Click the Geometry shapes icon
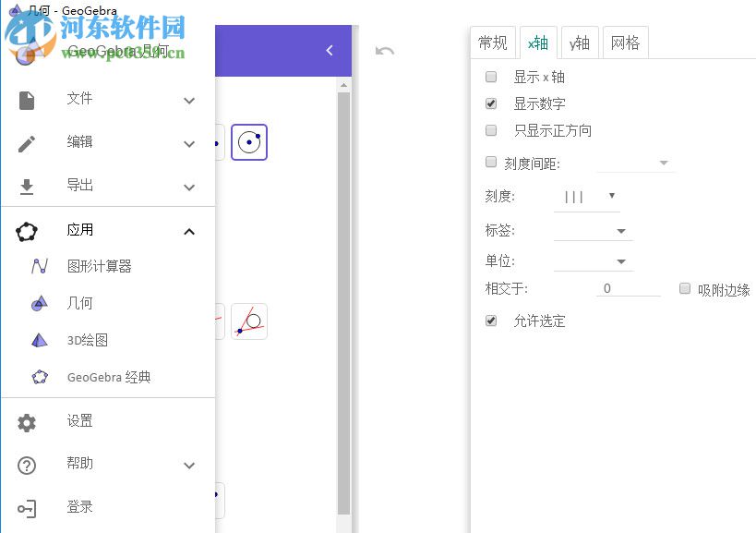This screenshot has height=533, width=756. point(40,303)
